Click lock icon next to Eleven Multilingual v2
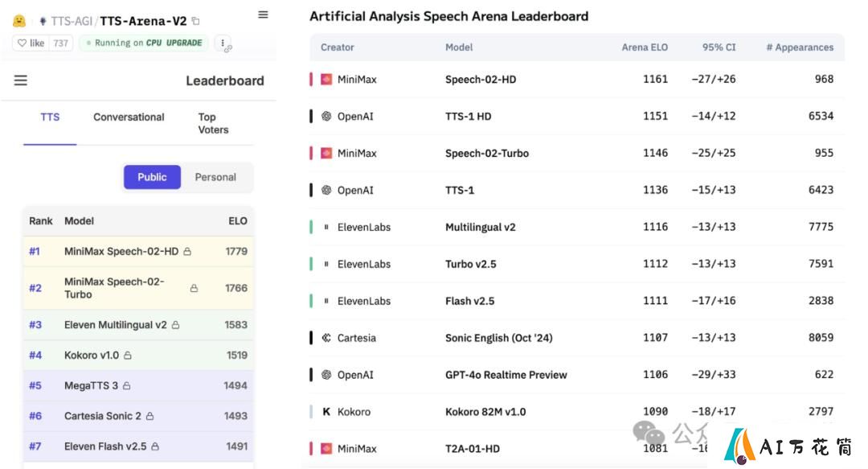Image resolution: width=868 pixels, height=469 pixels. [x=175, y=325]
